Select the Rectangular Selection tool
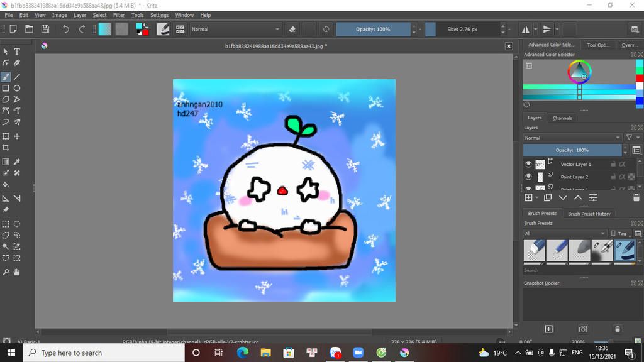 pyautogui.click(x=6, y=224)
